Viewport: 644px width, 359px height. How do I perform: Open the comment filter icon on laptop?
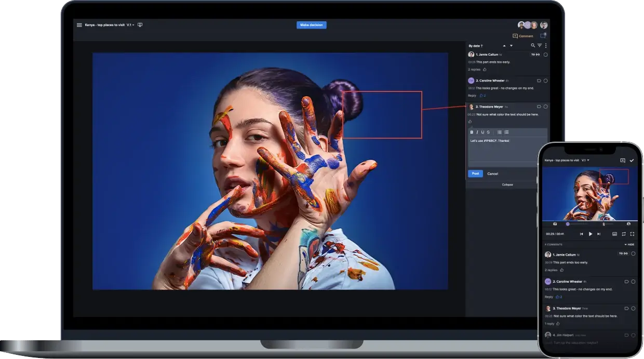pyautogui.click(x=540, y=46)
